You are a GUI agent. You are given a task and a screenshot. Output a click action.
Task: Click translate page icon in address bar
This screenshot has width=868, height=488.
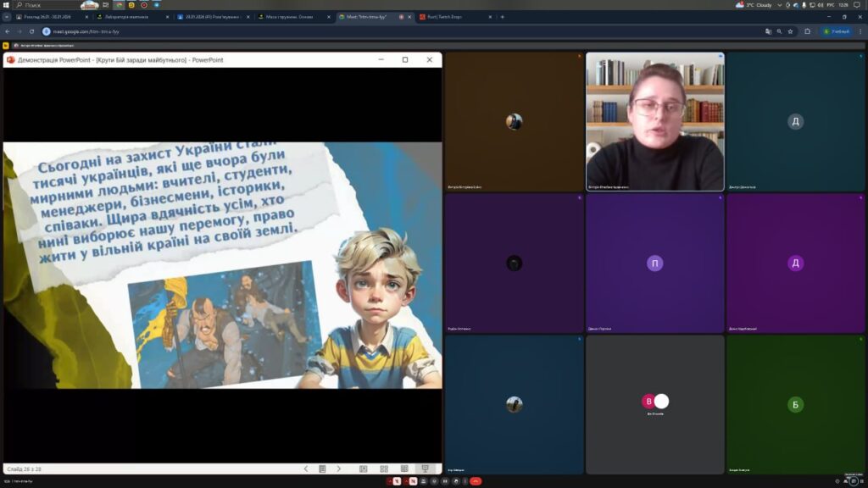click(769, 31)
